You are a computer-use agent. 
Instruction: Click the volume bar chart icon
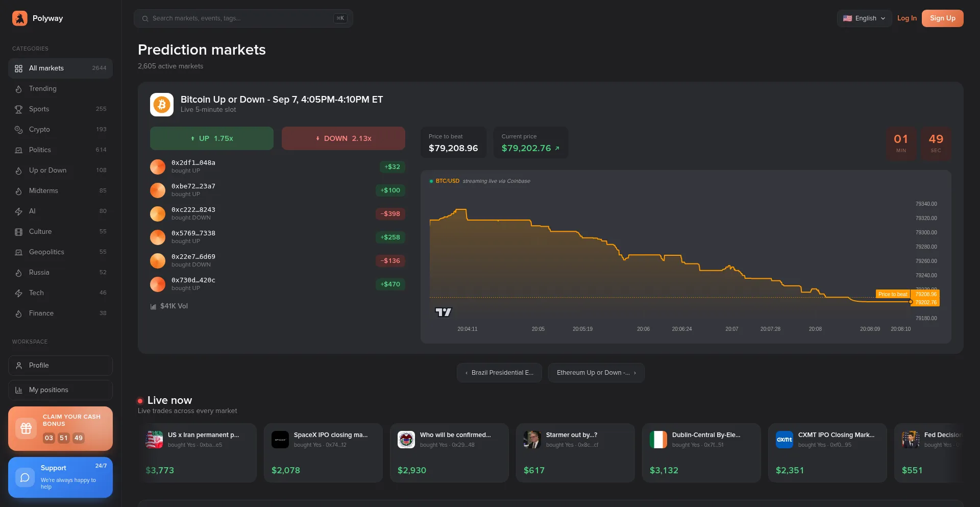point(153,306)
